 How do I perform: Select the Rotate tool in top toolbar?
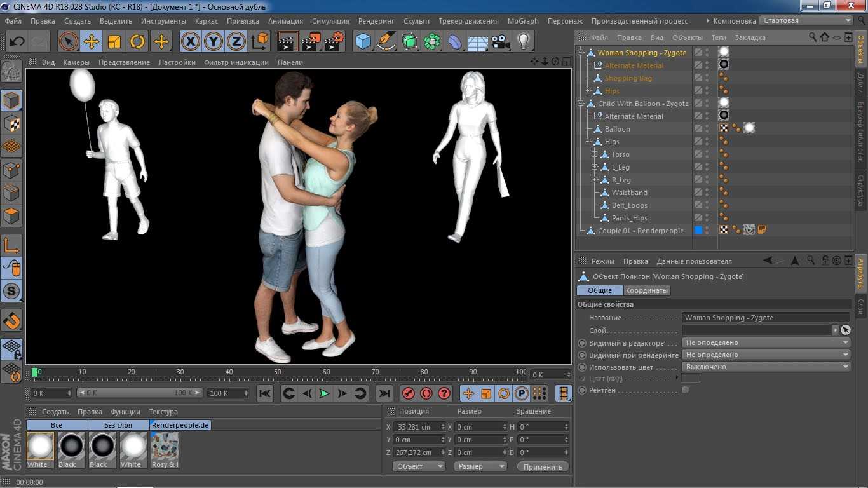[137, 42]
